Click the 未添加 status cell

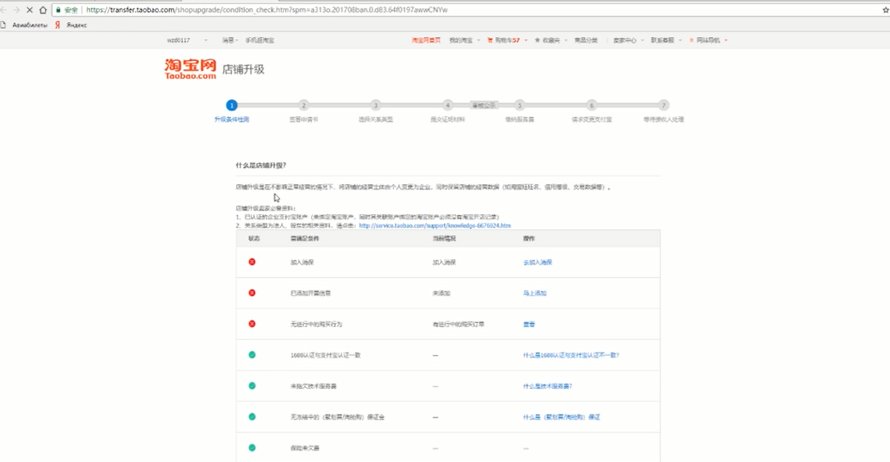point(441,293)
